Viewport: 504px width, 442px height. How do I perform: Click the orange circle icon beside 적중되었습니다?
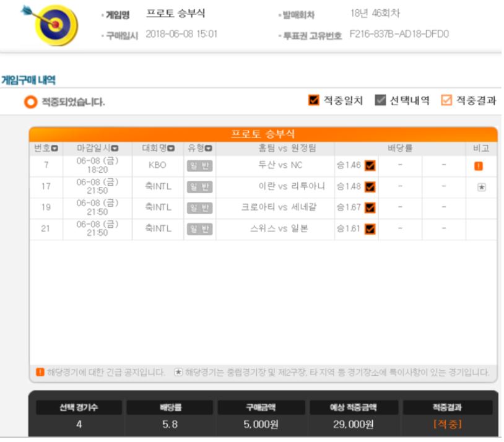click(31, 102)
